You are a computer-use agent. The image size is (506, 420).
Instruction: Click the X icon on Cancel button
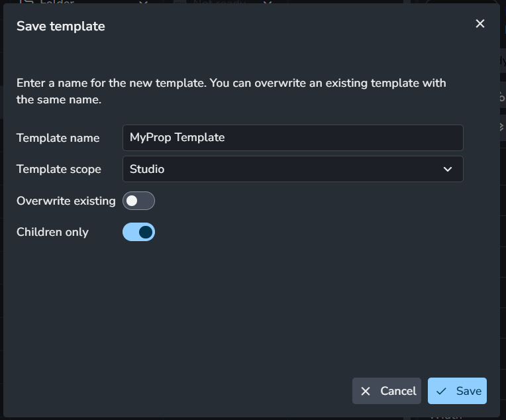click(366, 392)
